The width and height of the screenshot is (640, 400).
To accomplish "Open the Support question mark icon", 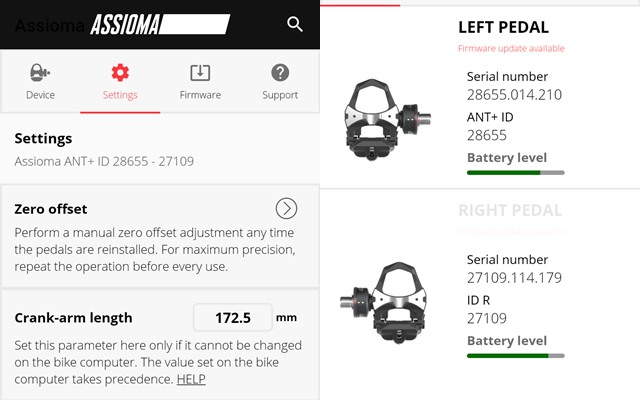I will tap(280, 73).
